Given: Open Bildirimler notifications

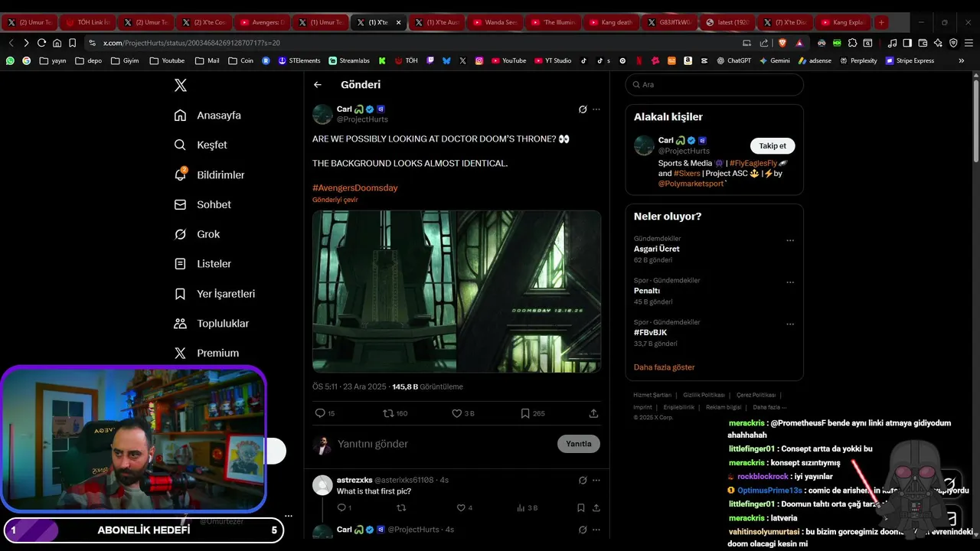Looking at the screenshot, I should point(210,174).
